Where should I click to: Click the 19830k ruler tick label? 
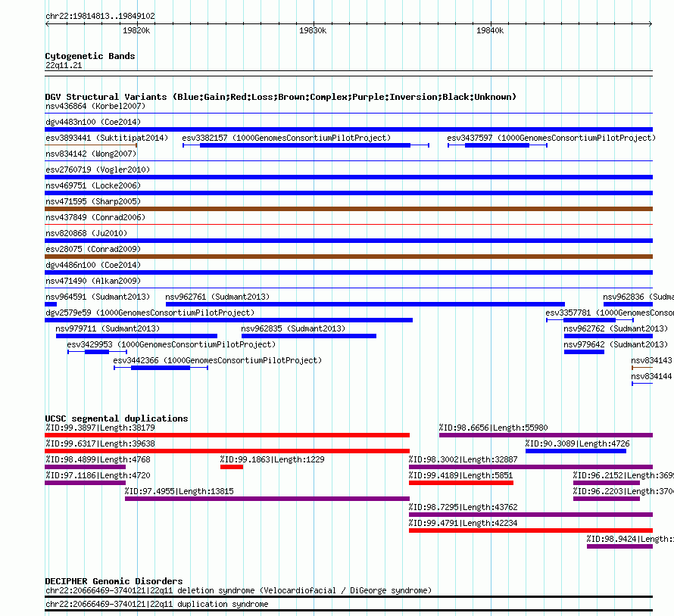(x=313, y=30)
